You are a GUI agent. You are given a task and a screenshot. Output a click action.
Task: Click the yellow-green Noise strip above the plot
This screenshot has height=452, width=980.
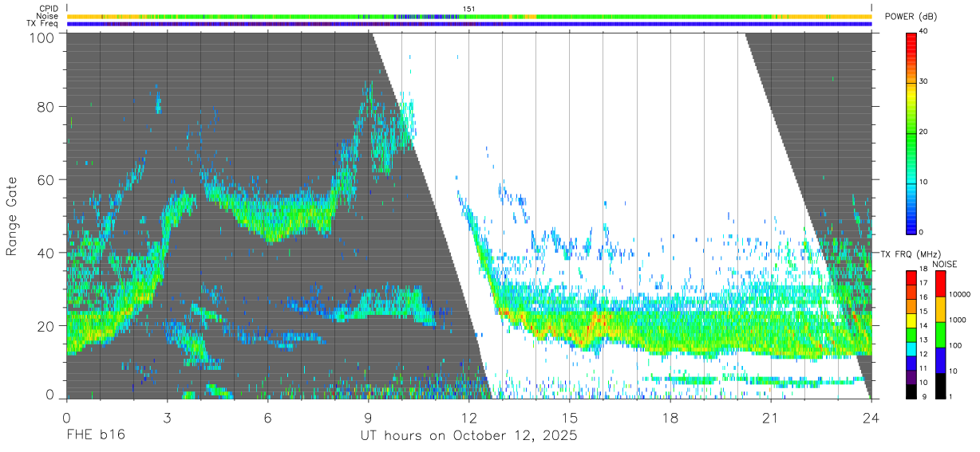[x=469, y=16]
